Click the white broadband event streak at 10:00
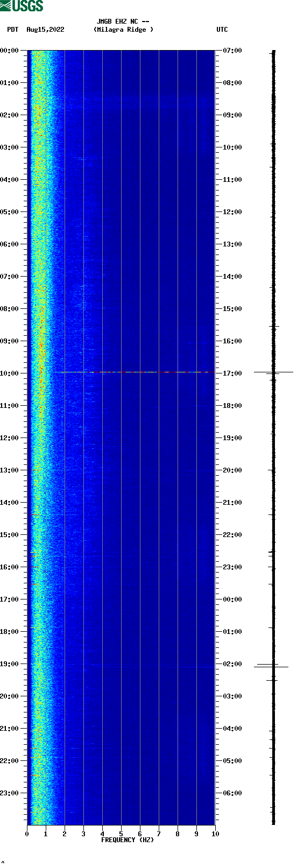This screenshot has height=868, width=297. tap(131, 372)
